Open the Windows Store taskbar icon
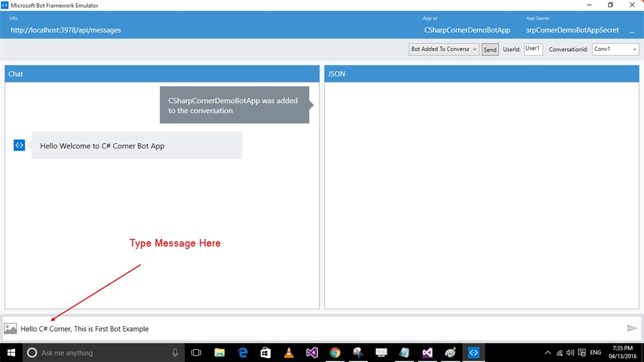 (x=266, y=353)
